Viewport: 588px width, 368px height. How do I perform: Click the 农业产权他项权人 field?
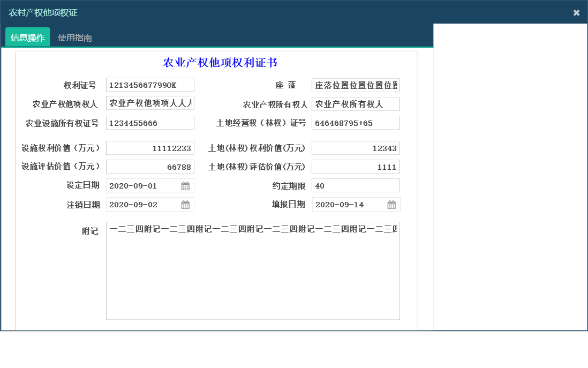click(x=150, y=103)
